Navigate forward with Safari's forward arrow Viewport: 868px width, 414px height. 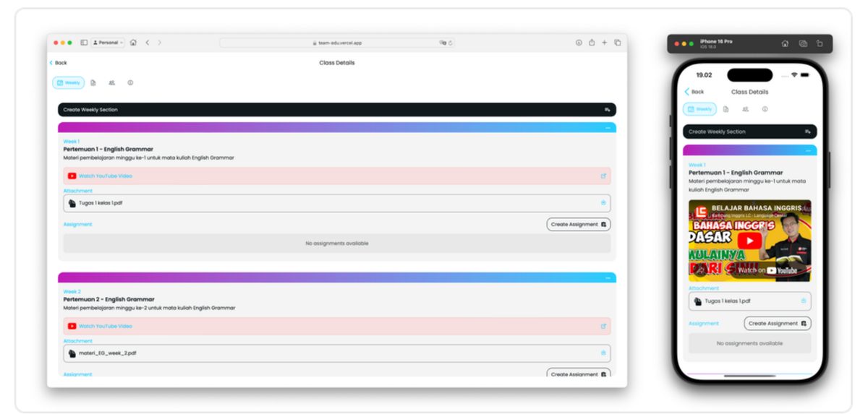click(x=160, y=43)
